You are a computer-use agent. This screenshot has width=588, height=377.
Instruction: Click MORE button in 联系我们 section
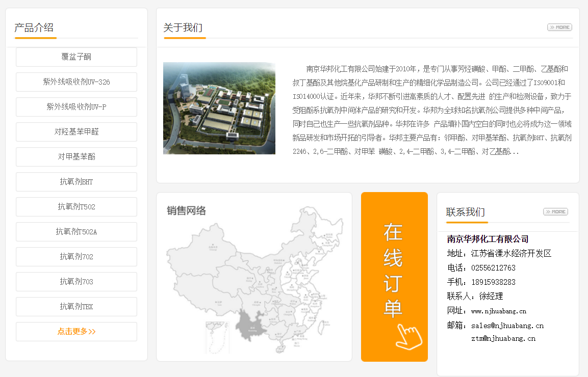coord(555,212)
